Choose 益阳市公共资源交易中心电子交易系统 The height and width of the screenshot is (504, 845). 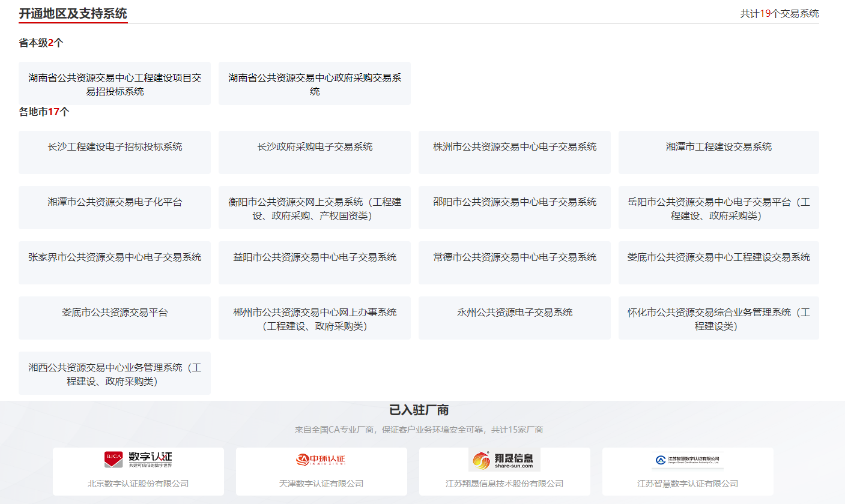(x=315, y=263)
